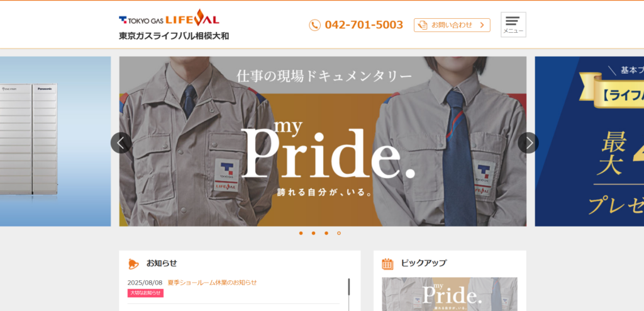Click the phone number 042-701-5003
The height and width of the screenshot is (311, 644).
tap(364, 25)
